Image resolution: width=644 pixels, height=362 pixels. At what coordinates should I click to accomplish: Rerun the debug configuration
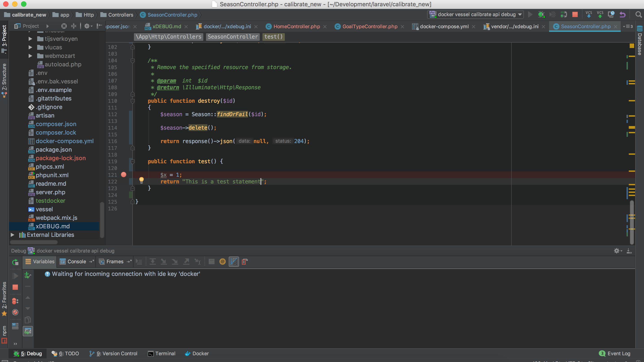pyautogui.click(x=15, y=263)
